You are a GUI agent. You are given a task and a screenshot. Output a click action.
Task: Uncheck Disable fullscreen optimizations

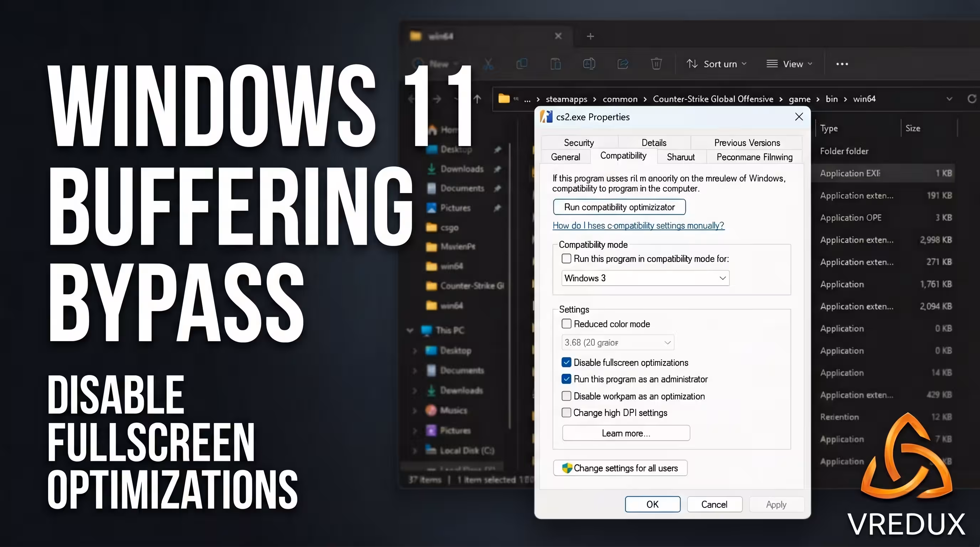click(566, 363)
